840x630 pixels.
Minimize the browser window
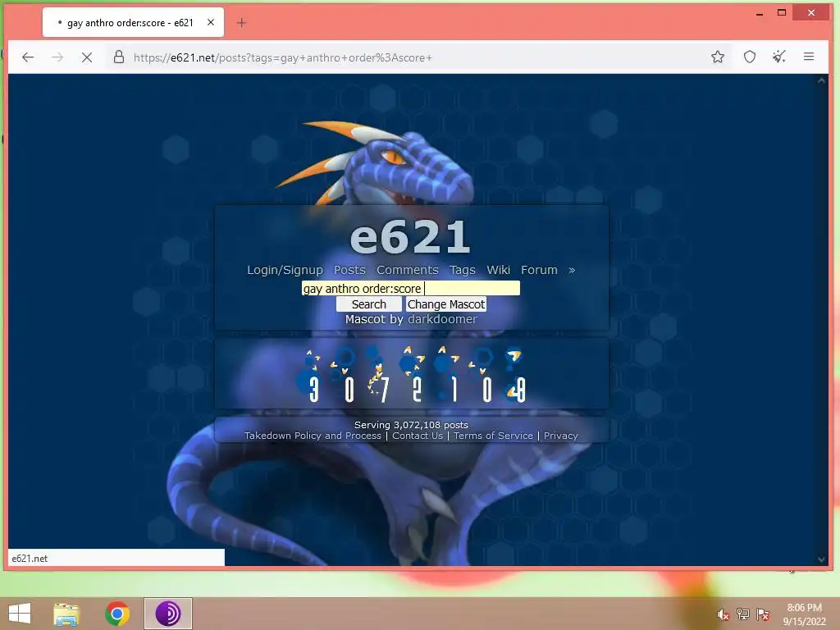click(759, 13)
